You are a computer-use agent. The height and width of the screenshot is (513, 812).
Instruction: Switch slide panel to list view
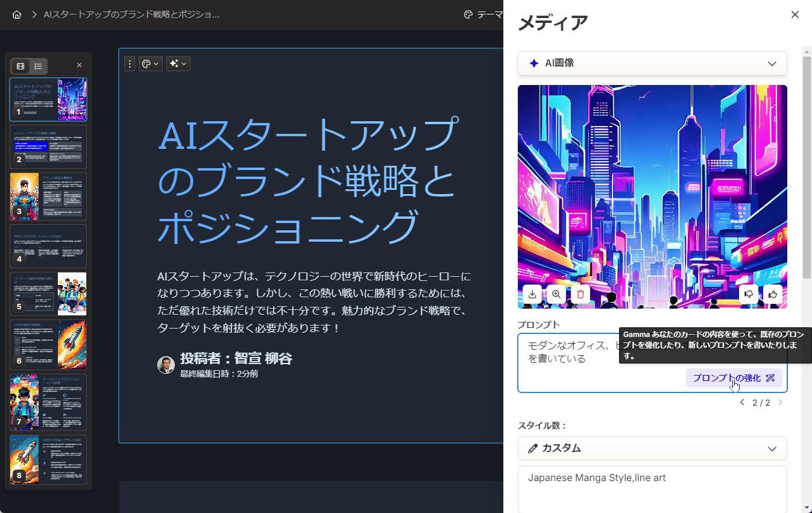point(37,65)
